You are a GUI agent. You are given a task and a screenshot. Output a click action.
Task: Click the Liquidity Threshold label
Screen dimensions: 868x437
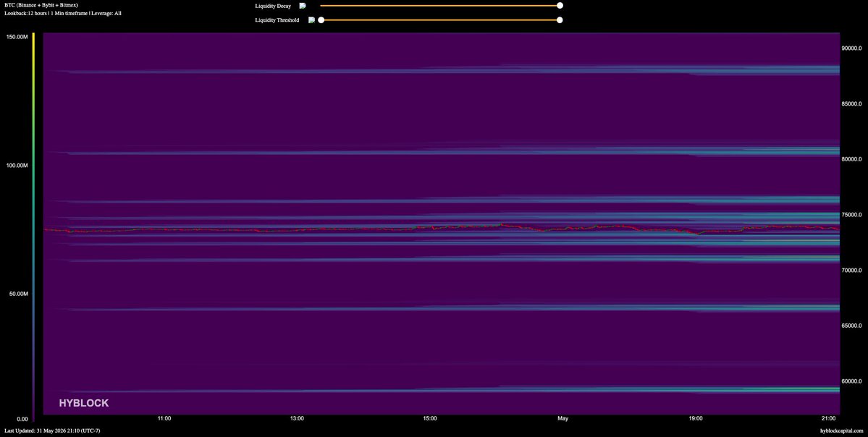click(x=277, y=20)
